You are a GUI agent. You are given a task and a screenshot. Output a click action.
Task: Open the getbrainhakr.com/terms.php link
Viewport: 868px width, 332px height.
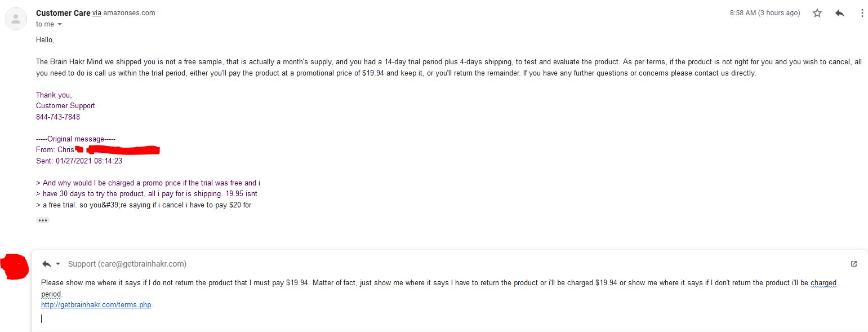[96, 305]
